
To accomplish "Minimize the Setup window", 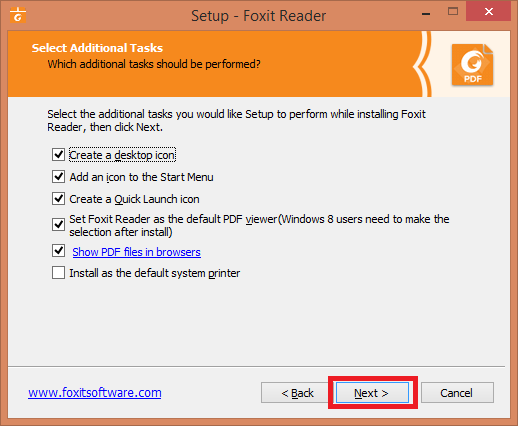I will [426, 14].
